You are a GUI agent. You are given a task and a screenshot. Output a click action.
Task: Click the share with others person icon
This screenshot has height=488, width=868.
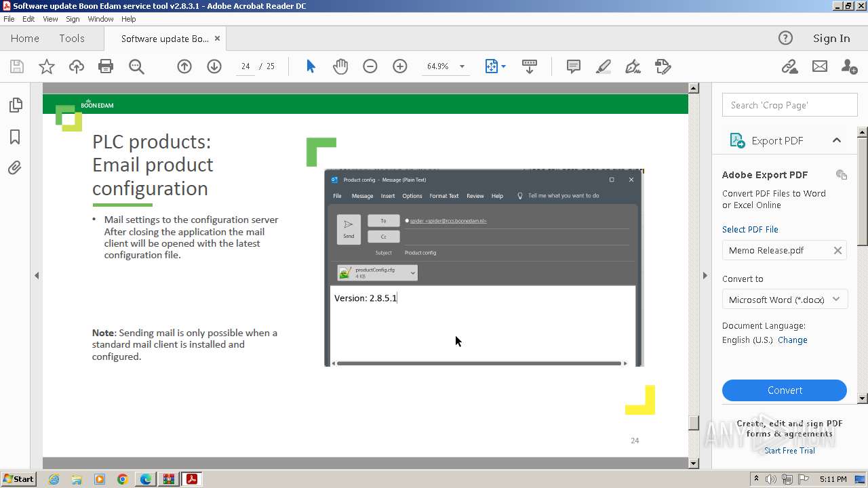click(849, 66)
